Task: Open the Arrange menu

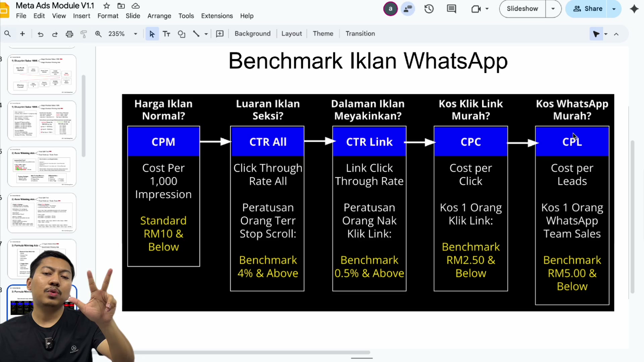Action: 159,16
